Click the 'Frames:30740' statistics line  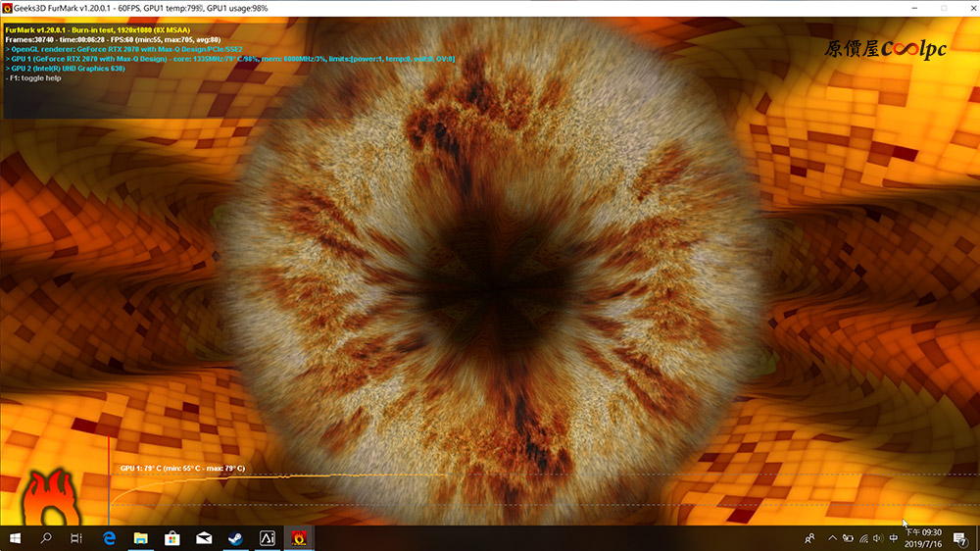pyautogui.click(x=113, y=39)
